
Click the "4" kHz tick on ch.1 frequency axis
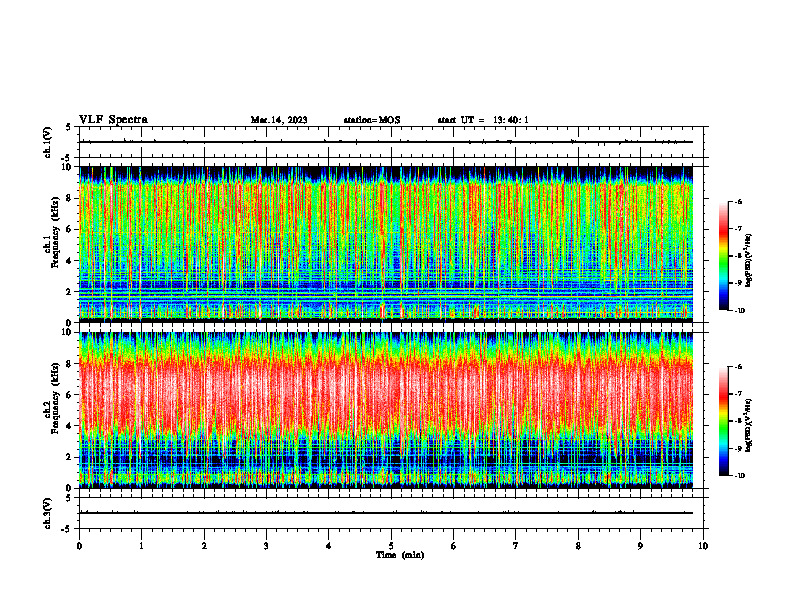tap(70, 261)
